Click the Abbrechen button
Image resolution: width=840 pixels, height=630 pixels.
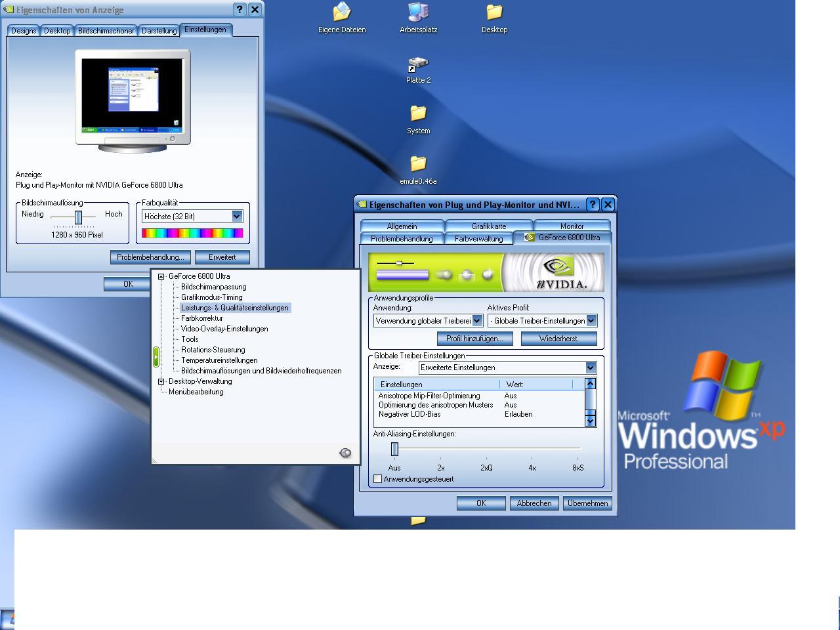pyautogui.click(x=534, y=503)
